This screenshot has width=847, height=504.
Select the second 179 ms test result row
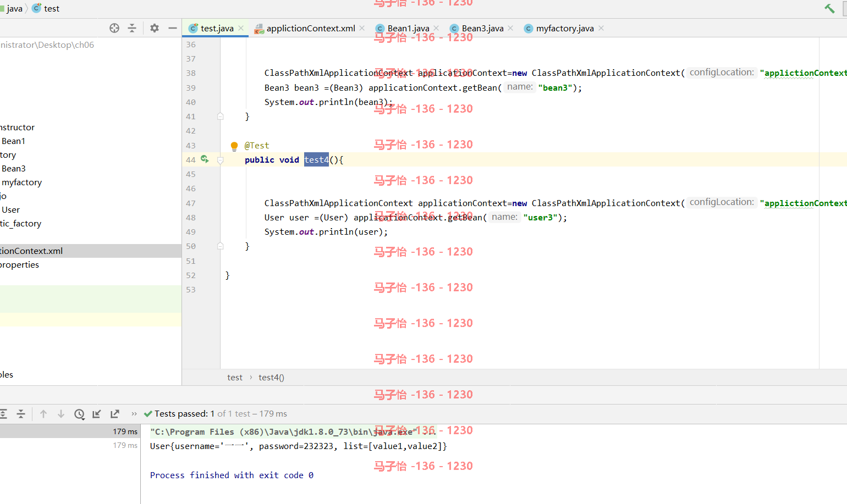pos(70,445)
